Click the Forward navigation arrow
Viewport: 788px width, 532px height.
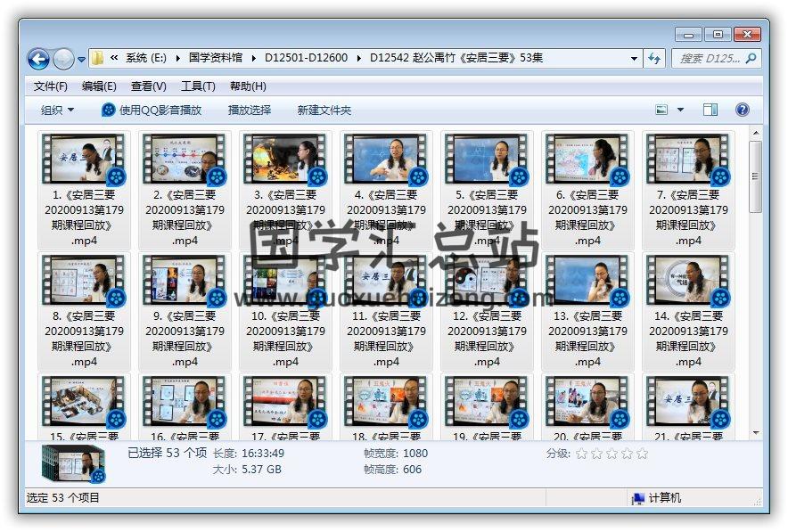(x=63, y=59)
